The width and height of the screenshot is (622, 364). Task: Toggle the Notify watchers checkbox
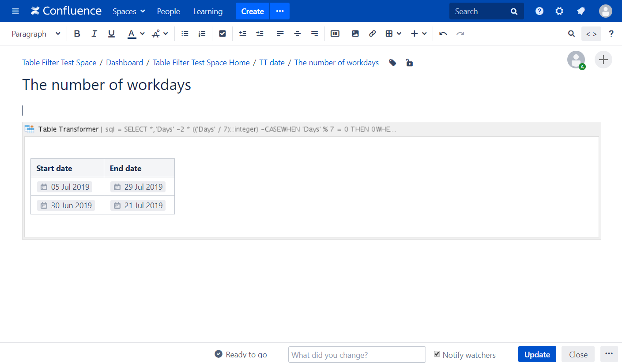(x=437, y=354)
